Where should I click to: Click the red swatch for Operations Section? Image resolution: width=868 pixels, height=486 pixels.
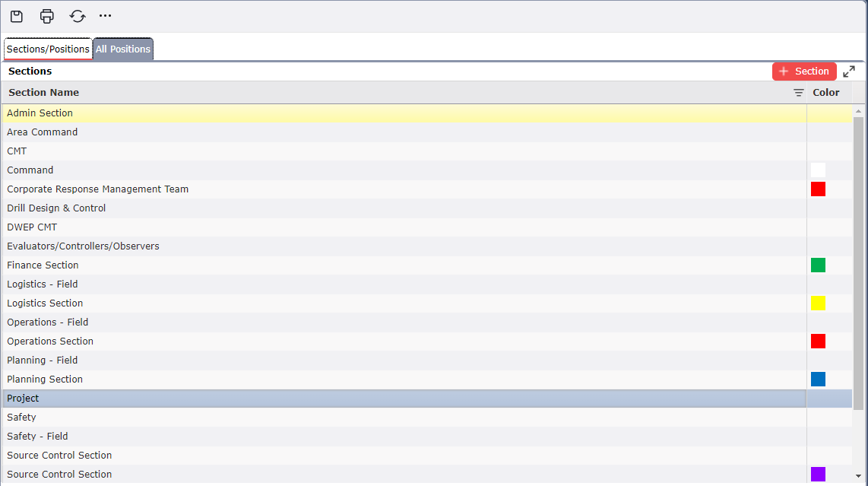click(818, 341)
